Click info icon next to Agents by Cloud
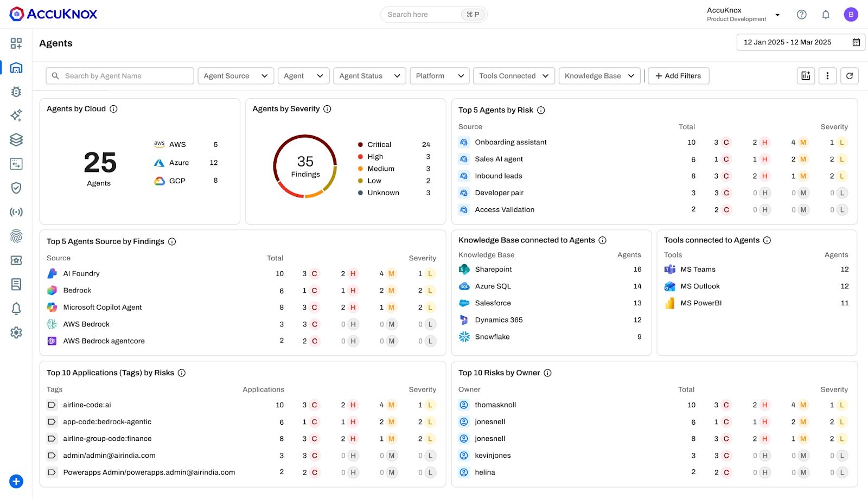This screenshot has width=868, height=499. click(113, 109)
